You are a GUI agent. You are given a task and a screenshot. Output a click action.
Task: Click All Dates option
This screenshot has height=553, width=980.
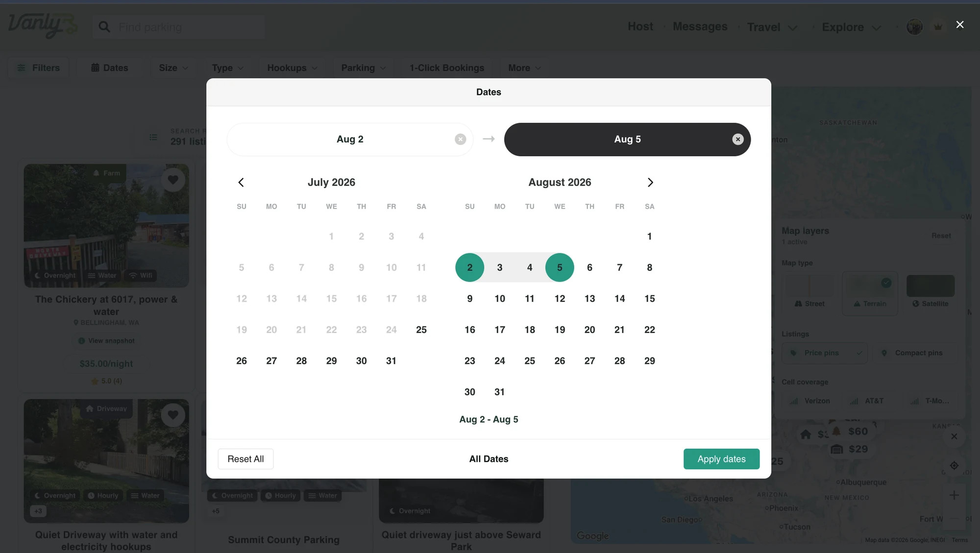click(489, 459)
